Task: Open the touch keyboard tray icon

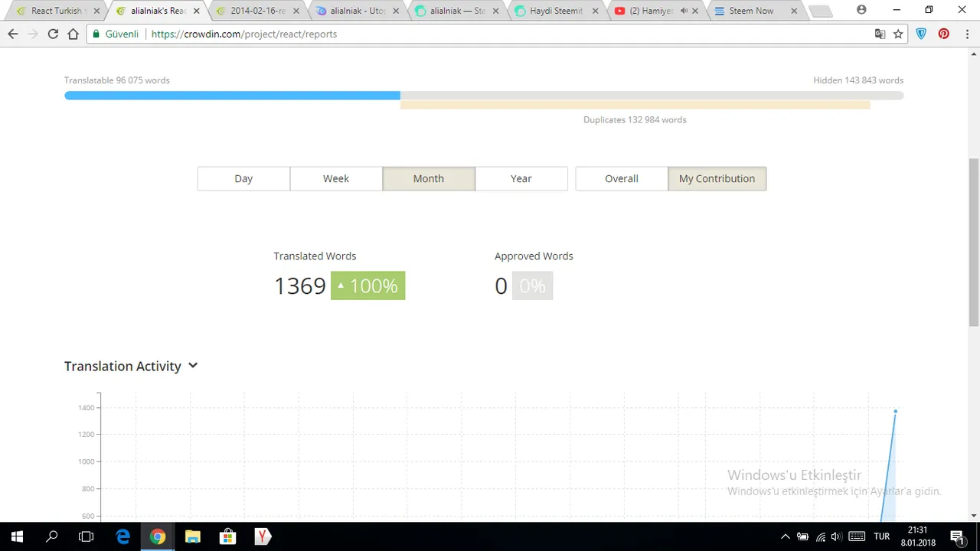Action: (857, 536)
